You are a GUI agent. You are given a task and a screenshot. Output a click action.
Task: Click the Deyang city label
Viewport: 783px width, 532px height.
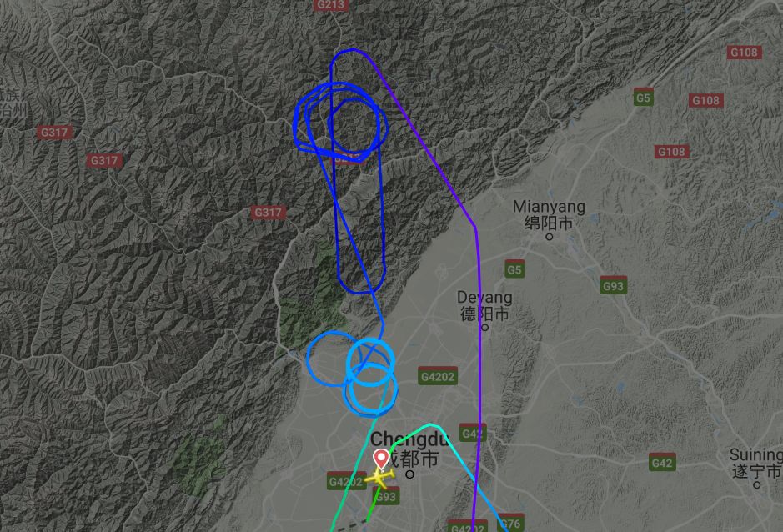point(484,306)
